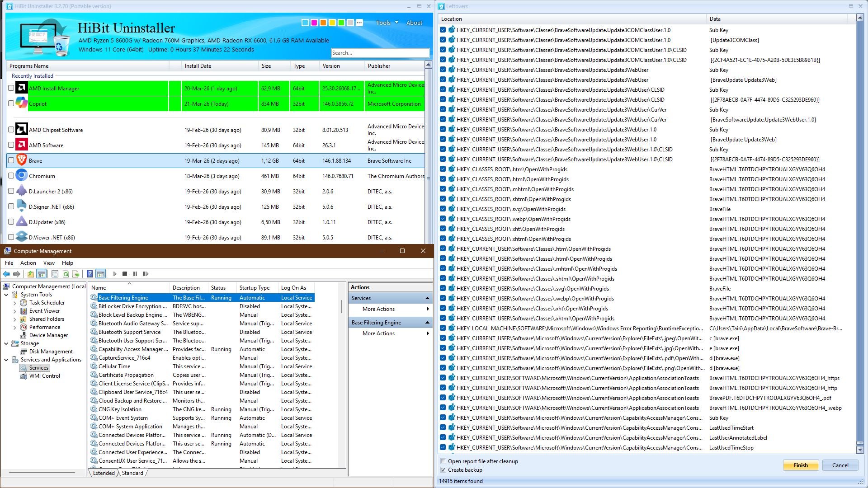This screenshot has height=488, width=868.
Task: Click Cancel in the Leftovers window
Action: tap(840, 465)
